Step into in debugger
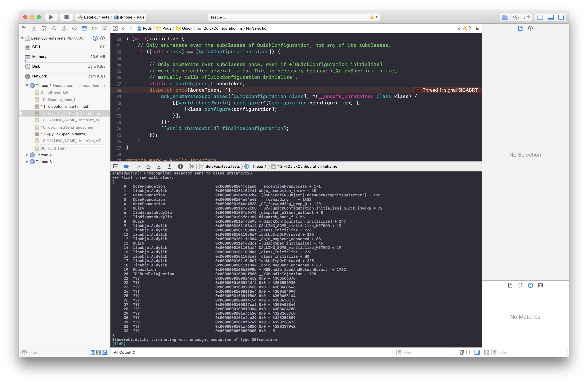The height and width of the screenshot is (384, 588). [x=159, y=166]
